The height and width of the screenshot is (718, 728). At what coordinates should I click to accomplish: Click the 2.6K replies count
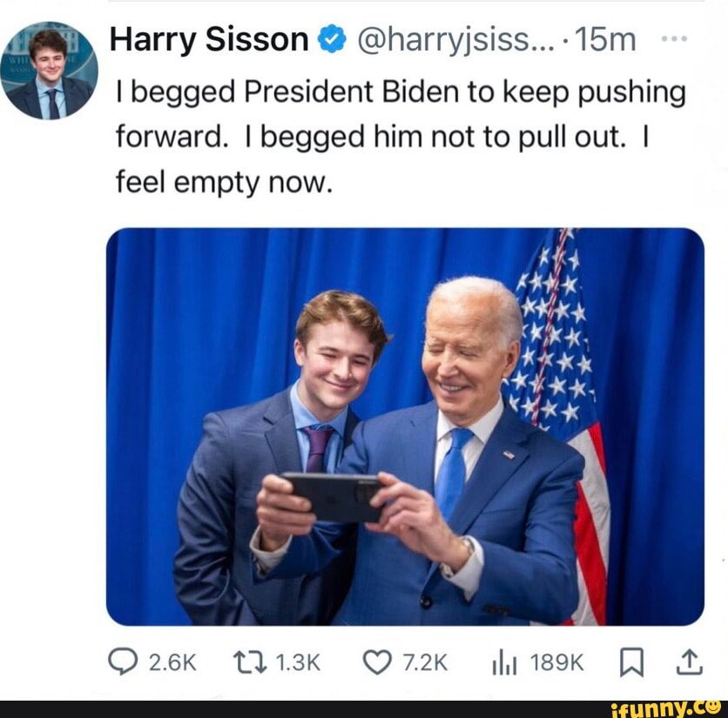tap(172, 663)
